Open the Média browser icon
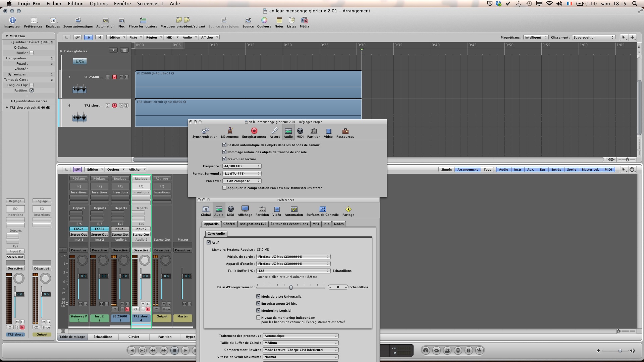Image resolution: width=644 pixels, height=362 pixels. pos(304,20)
